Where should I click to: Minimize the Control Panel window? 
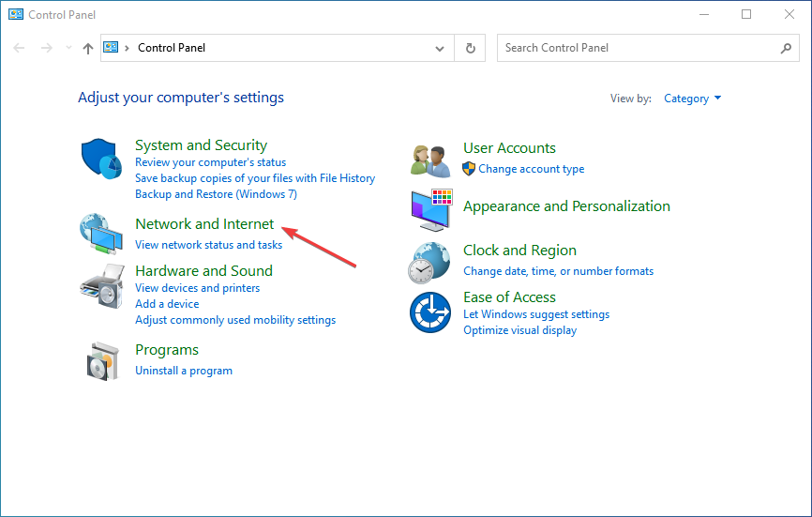click(x=704, y=14)
